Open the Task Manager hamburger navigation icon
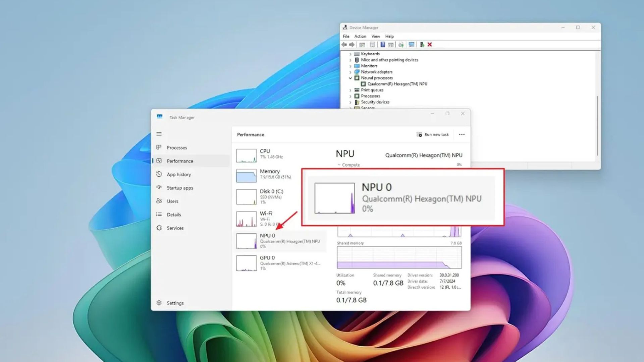 (x=159, y=134)
